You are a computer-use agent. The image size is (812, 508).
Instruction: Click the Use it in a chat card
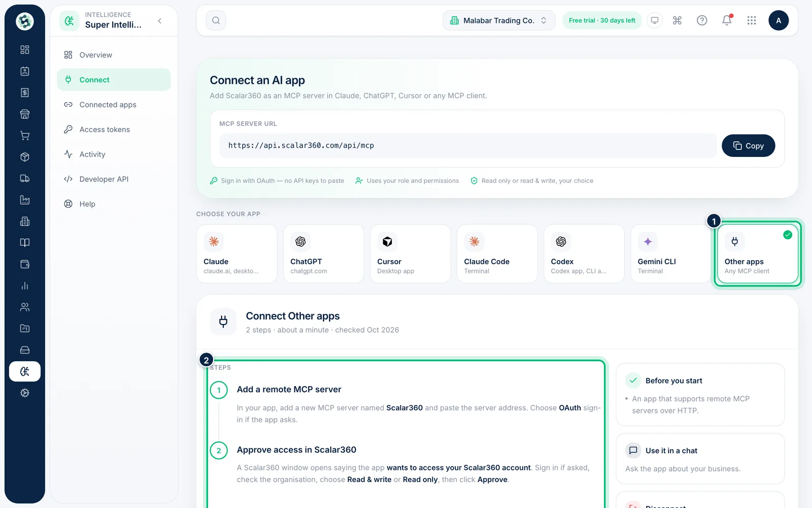tap(700, 459)
